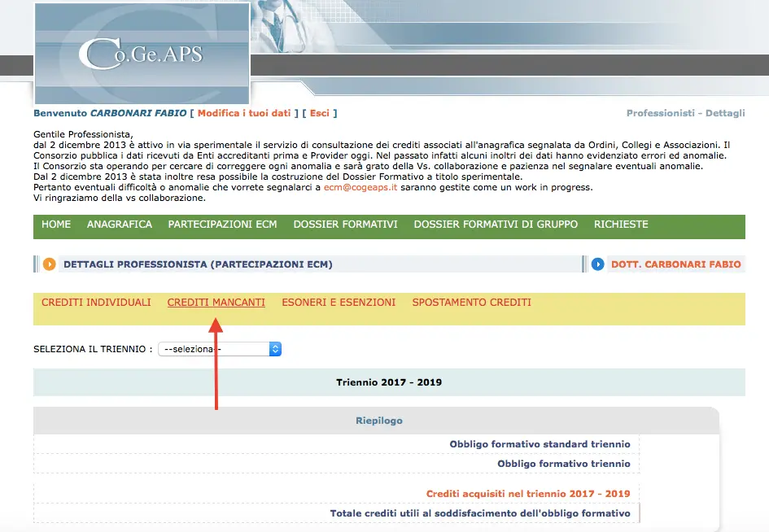The height and width of the screenshot is (532, 769).
Task: Switch to SPOSTAMENTO CREDITI tab
Action: pos(472,303)
